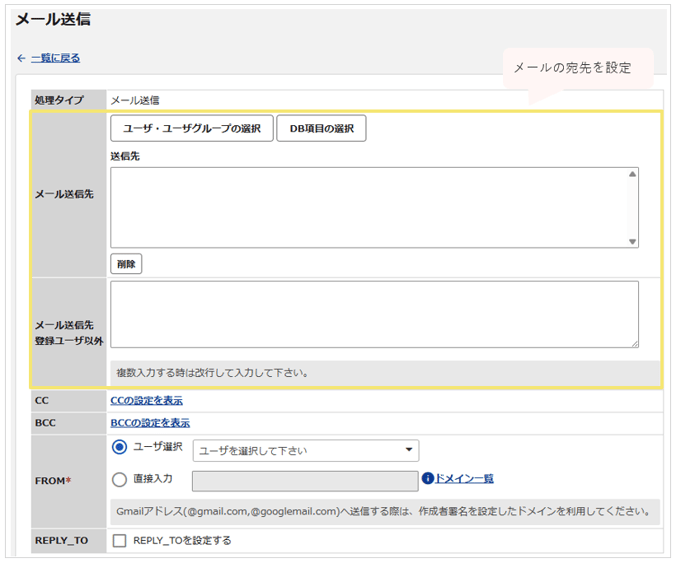
Task: Click the 複数入力する時は改行して入力して下さい hint text
Action: pos(212,373)
